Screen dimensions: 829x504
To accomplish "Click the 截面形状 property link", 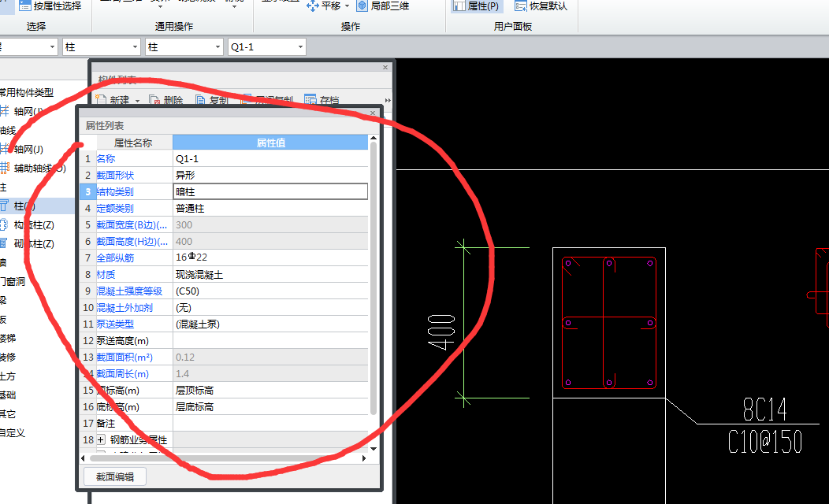I will 115,175.
